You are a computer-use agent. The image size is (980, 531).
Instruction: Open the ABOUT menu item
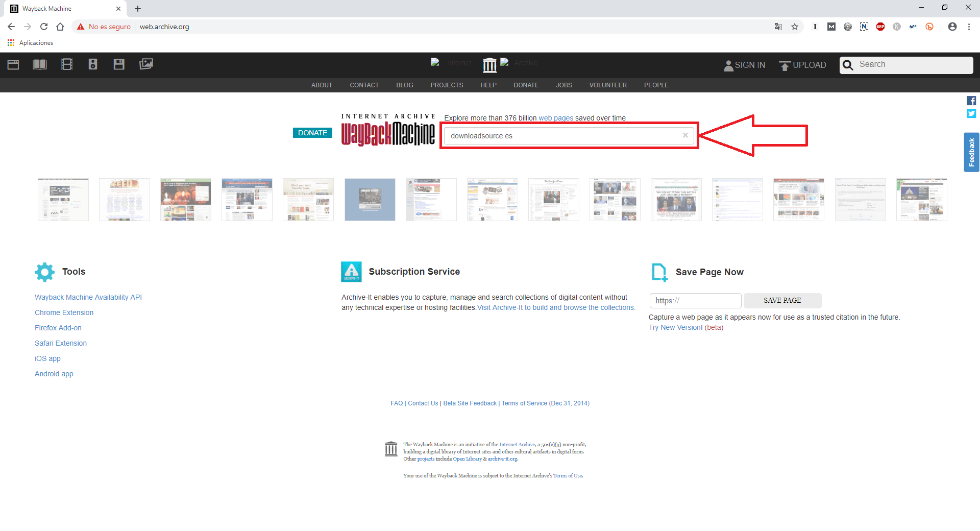(x=322, y=85)
